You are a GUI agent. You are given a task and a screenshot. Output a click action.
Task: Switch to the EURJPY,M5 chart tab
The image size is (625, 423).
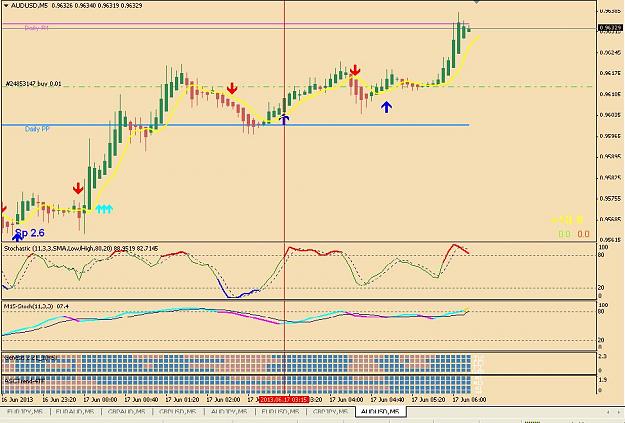[x=25, y=411]
